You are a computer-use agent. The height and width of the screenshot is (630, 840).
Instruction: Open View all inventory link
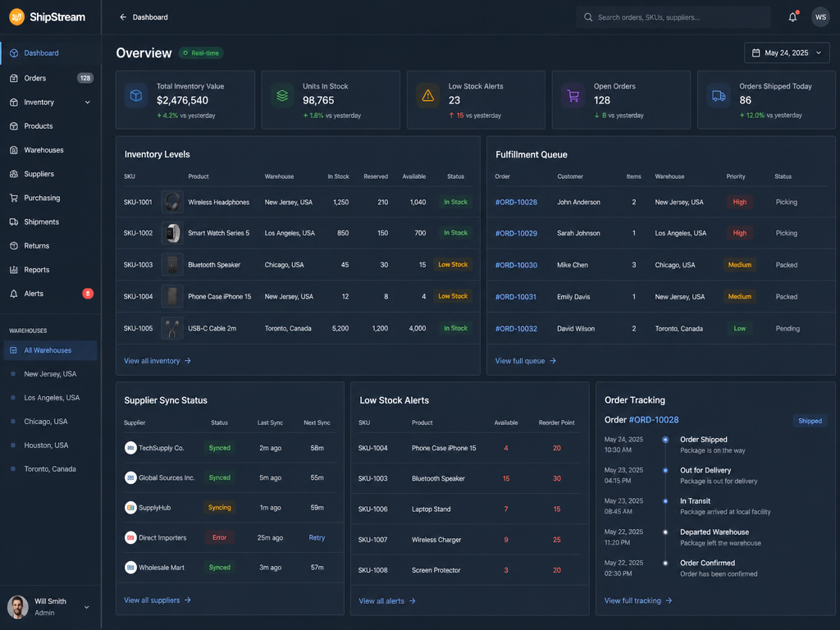coord(157,361)
